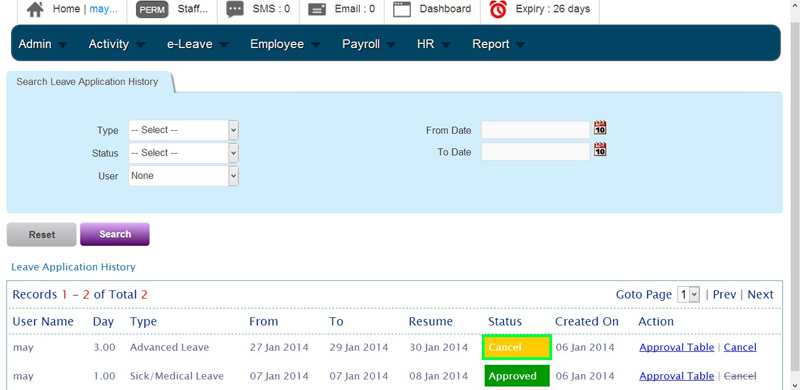800x390 pixels.
Task: Click the 1.00 day value
Action: tap(104, 376)
